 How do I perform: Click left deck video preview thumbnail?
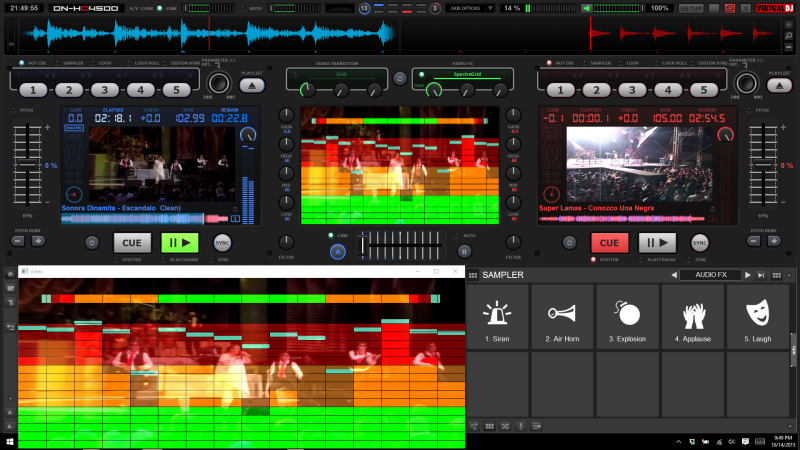coord(162,164)
